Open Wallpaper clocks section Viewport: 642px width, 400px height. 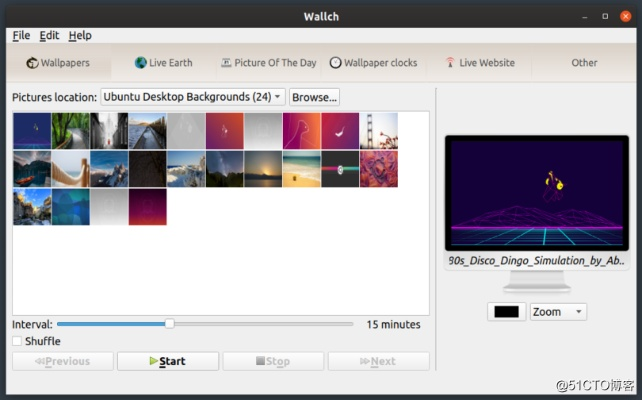click(x=373, y=63)
